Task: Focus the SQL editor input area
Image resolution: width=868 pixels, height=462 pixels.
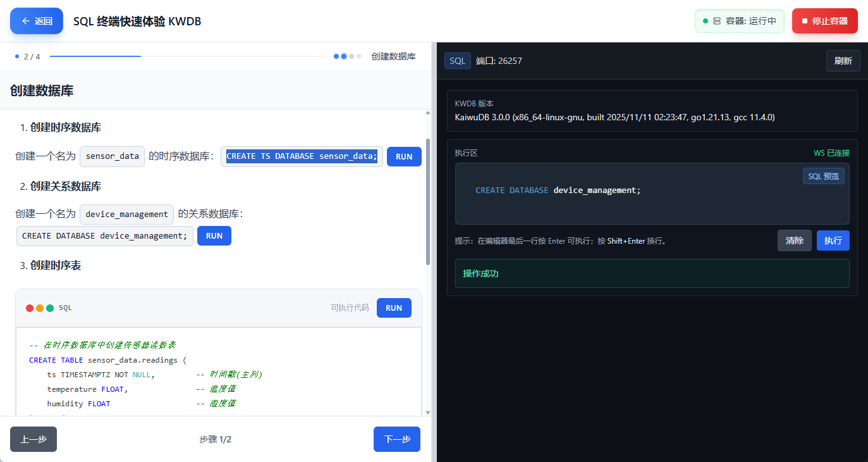Action: tap(652, 194)
